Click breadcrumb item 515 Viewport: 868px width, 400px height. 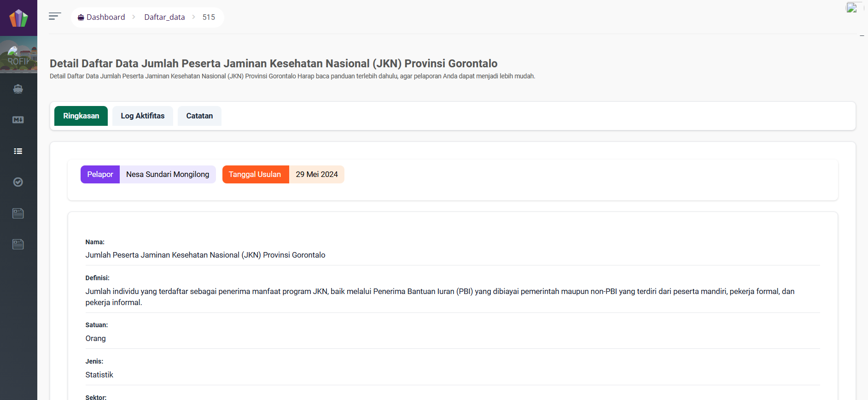(209, 17)
